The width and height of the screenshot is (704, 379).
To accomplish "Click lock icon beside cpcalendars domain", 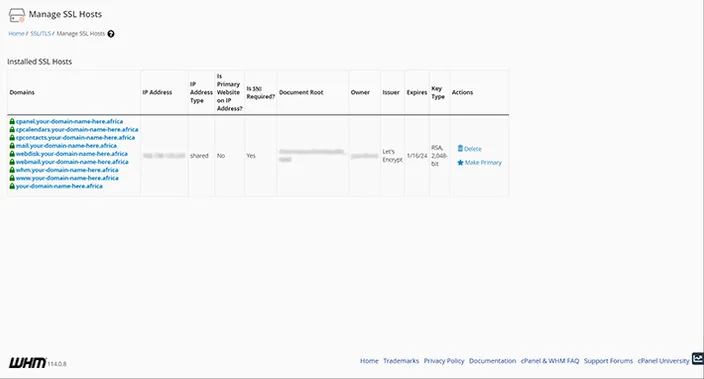I will (x=12, y=129).
